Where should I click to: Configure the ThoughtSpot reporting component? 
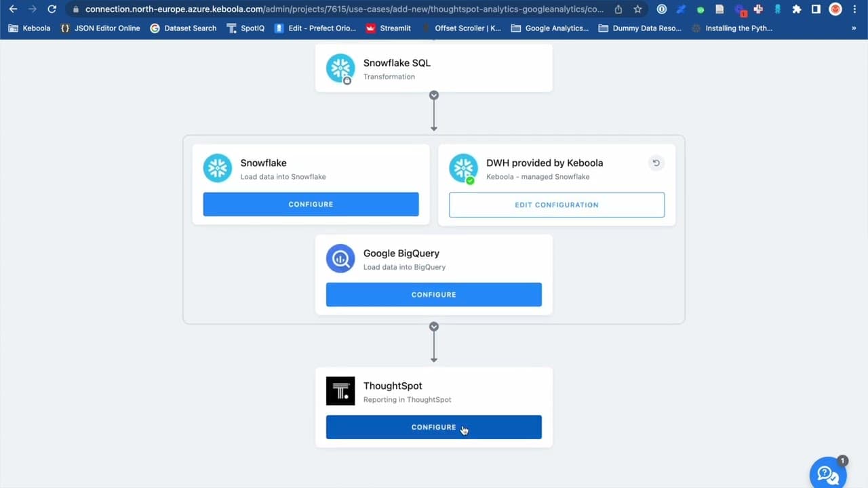click(x=434, y=427)
